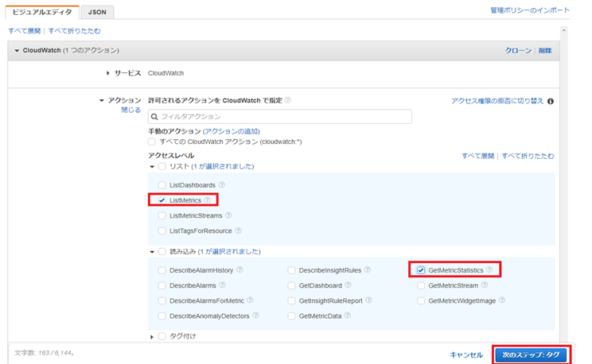Image resolution: width=592 pixels, height=364 pixels.
Task: Open help icon next to DescribeInsightRules
Action: 368,269
